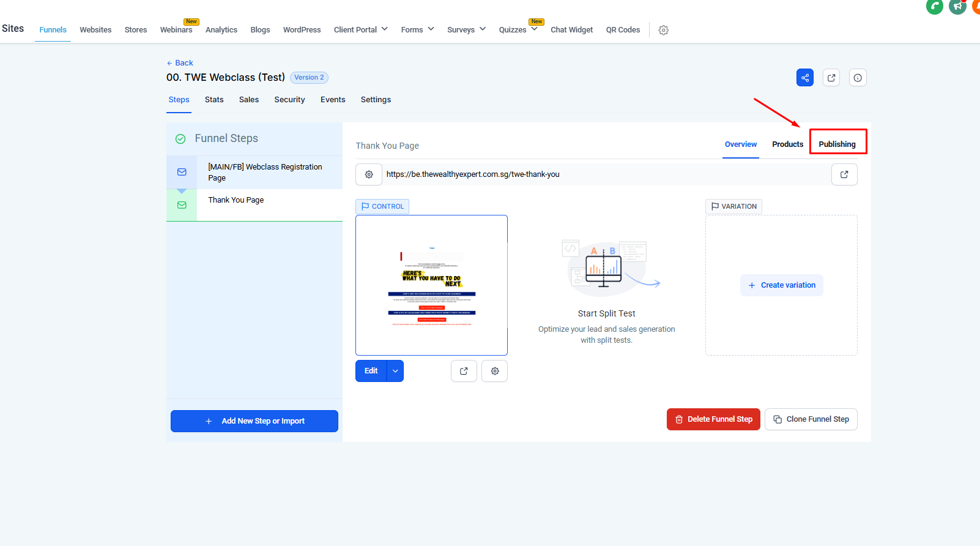Viewport: 980px width, 546px height.
Task: Open funnel preview in new tab icon
Action: tap(831, 78)
